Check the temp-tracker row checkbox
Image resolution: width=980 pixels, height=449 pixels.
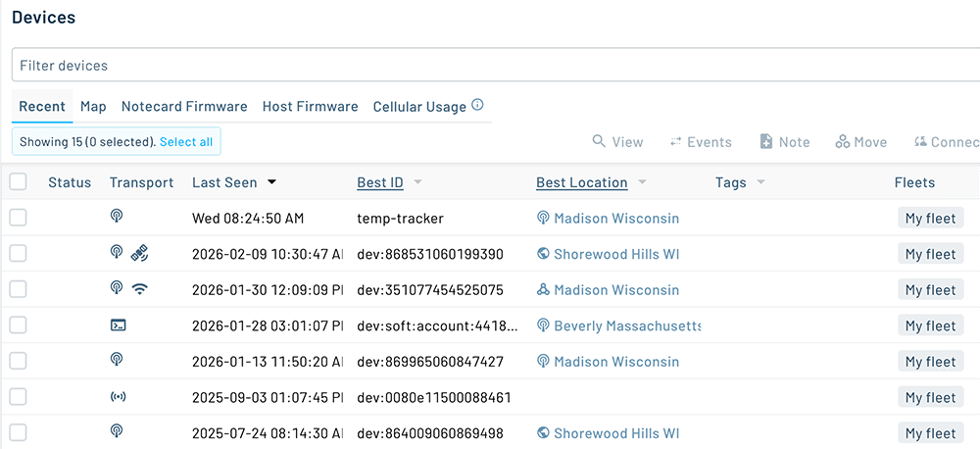[18, 218]
